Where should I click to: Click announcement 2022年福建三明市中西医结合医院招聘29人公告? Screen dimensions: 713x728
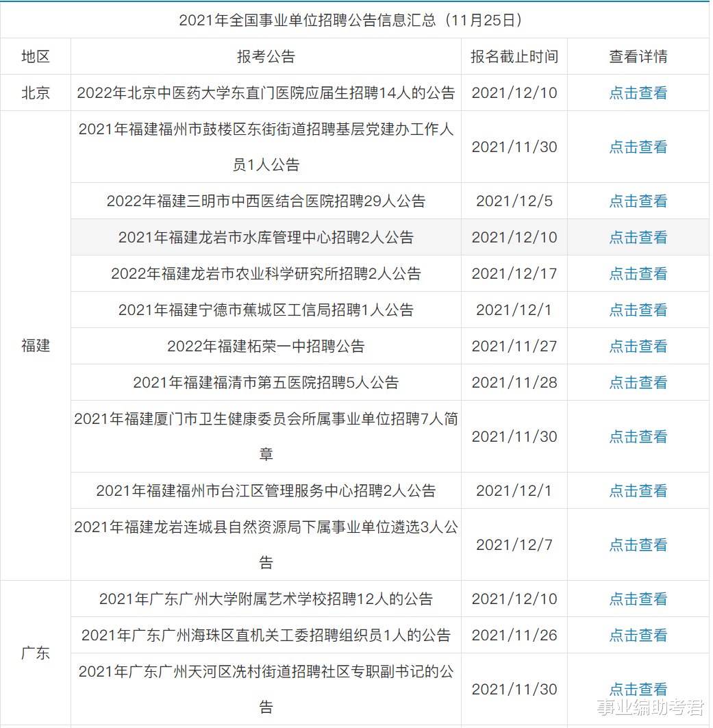coord(266,201)
